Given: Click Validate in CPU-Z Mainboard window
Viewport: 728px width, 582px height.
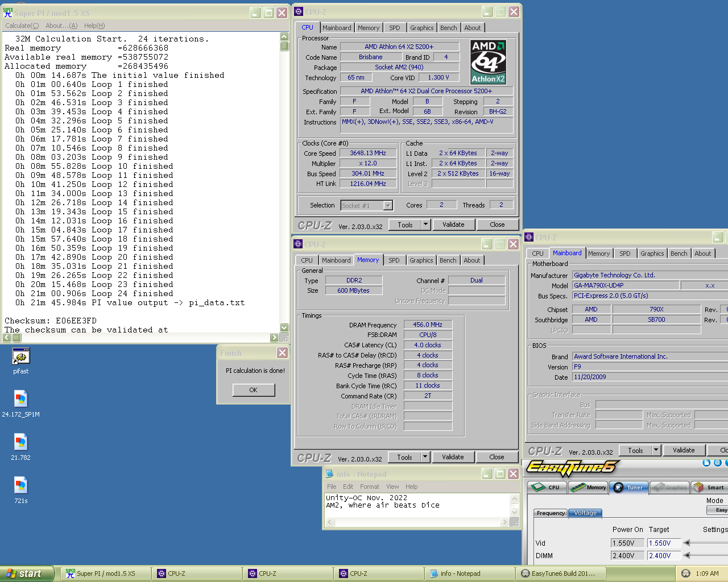Looking at the screenshot, I should [x=684, y=450].
